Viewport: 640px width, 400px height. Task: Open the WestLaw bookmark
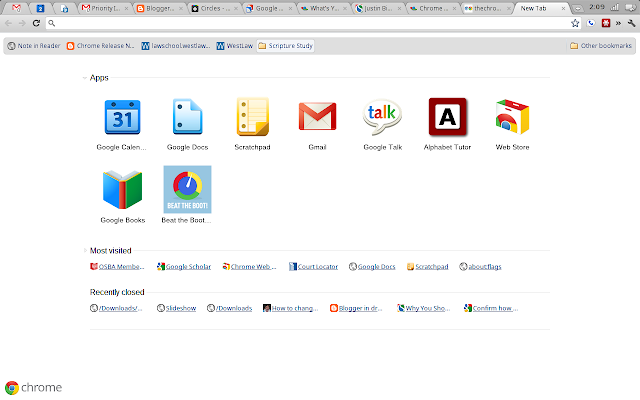tap(235, 46)
